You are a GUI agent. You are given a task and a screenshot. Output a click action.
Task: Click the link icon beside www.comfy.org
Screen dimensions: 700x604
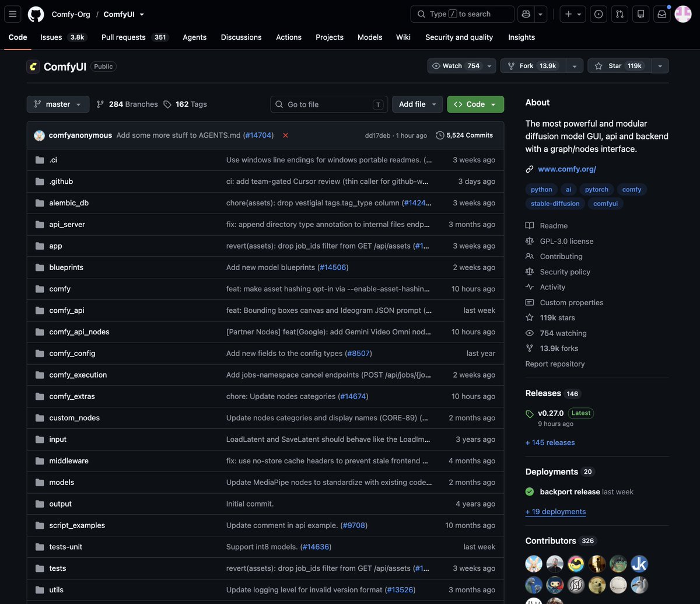coord(530,169)
